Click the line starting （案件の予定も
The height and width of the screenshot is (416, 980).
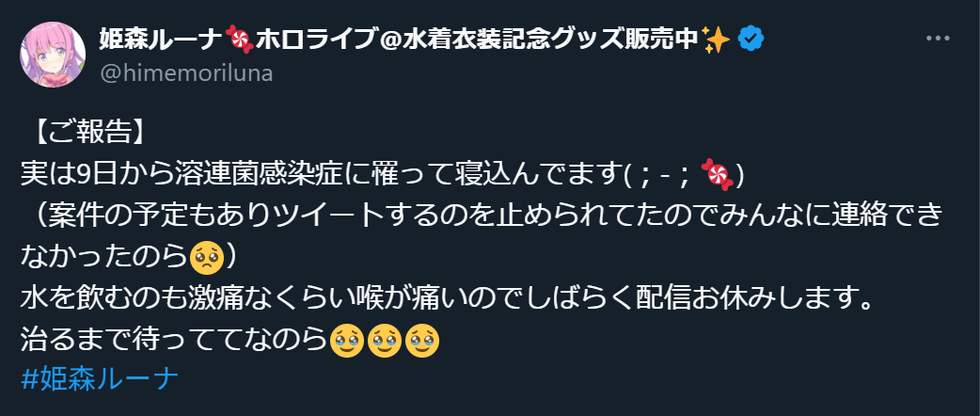point(482,216)
